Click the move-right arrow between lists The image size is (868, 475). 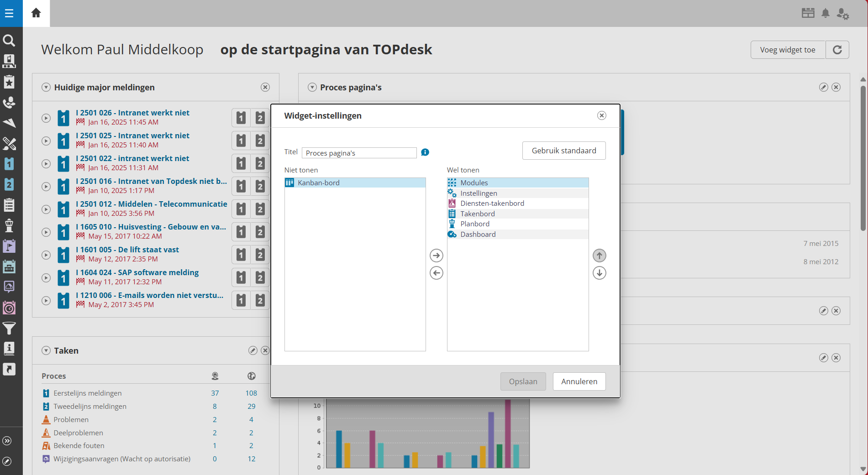(437, 256)
